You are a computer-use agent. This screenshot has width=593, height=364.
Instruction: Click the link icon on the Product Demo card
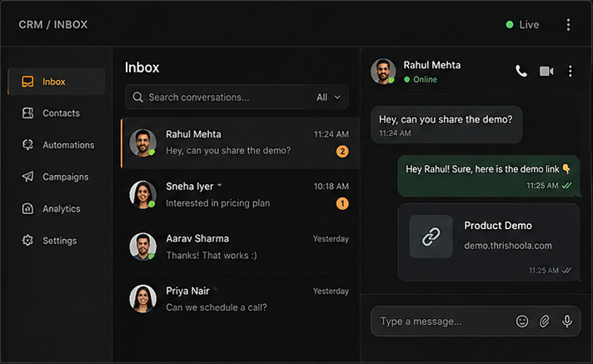pyautogui.click(x=431, y=237)
